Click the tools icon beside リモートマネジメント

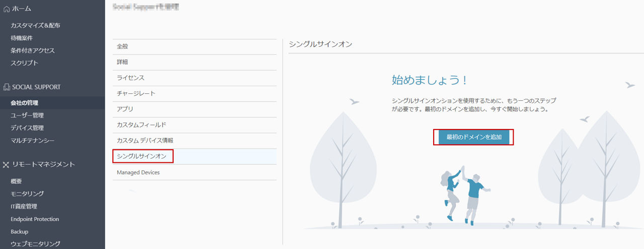7,164
